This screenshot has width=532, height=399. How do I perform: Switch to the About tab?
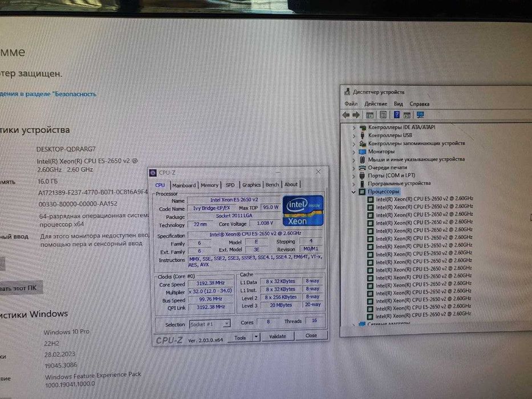coord(291,185)
